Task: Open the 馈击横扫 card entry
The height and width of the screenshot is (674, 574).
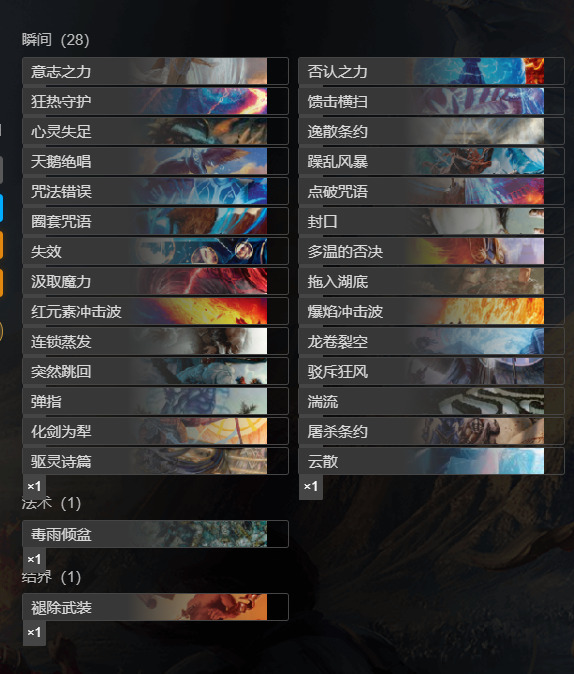Action: 431,101
